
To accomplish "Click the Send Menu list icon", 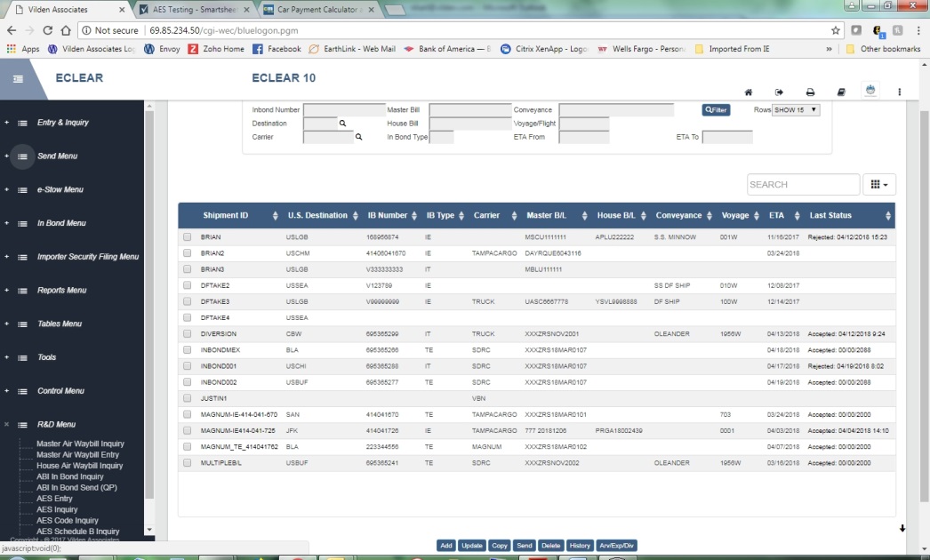I will pyautogui.click(x=22, y=156).
